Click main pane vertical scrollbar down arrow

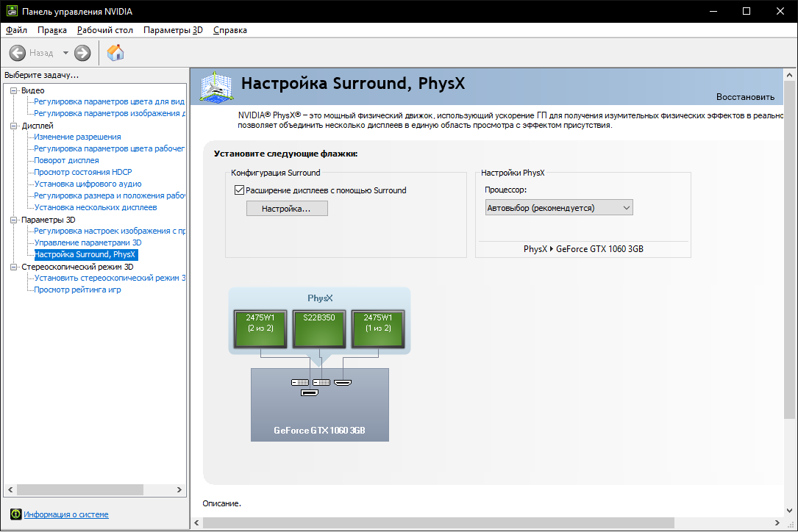(789, 511)
